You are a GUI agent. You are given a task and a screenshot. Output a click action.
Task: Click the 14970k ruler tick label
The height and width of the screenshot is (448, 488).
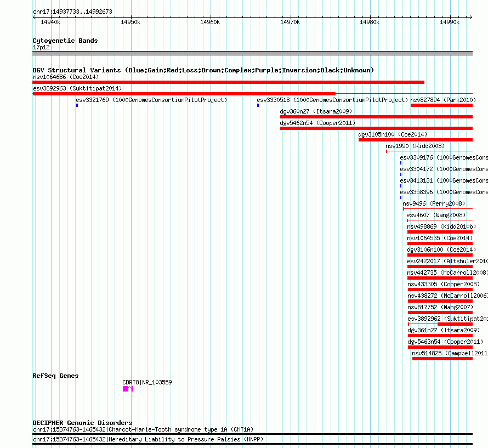[290, 22]
